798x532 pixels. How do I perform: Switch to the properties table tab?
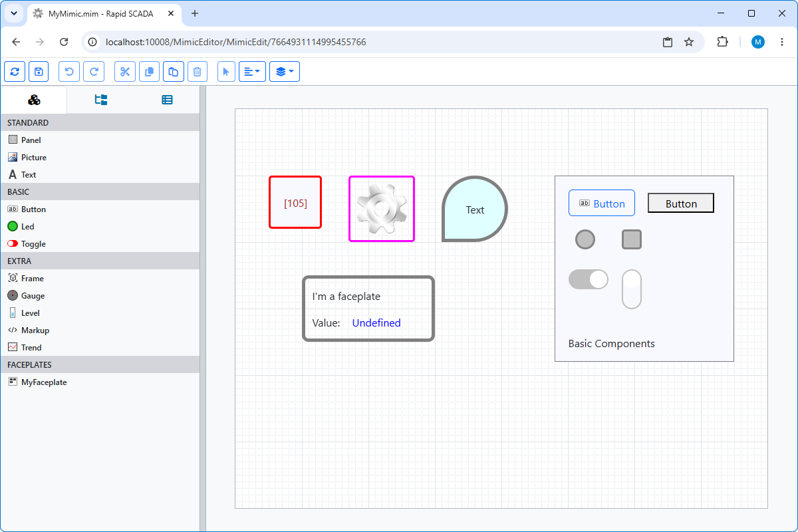coord(167,100)
